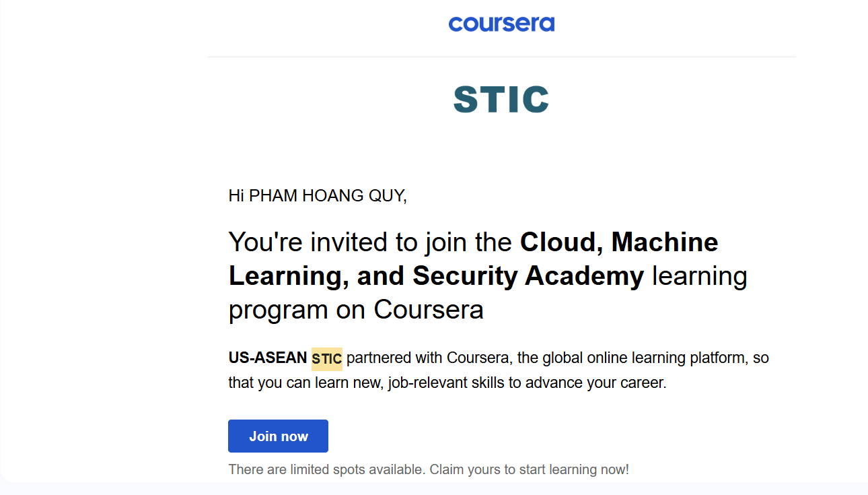The width and height of the screenshot is (868, 495).
Task: Click the horizontal divider below Coursera logo
Action: click(x=501, y=57)
